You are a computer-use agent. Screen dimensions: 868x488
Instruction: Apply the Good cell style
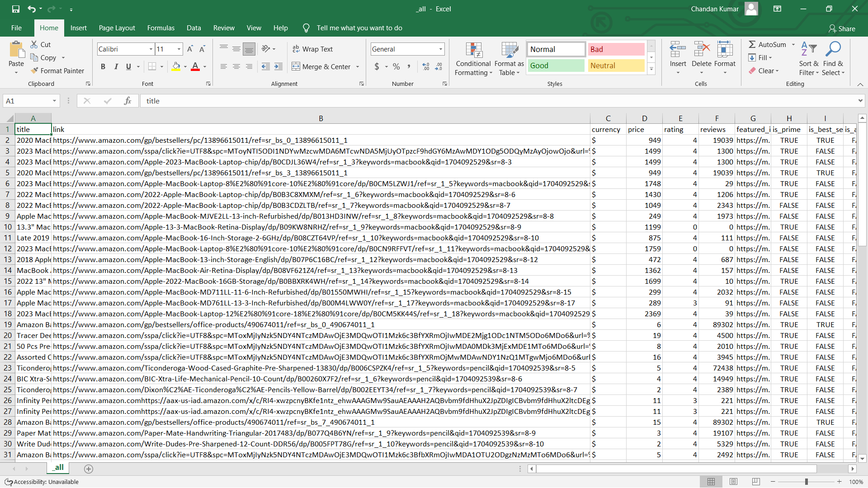pos(555,66)
